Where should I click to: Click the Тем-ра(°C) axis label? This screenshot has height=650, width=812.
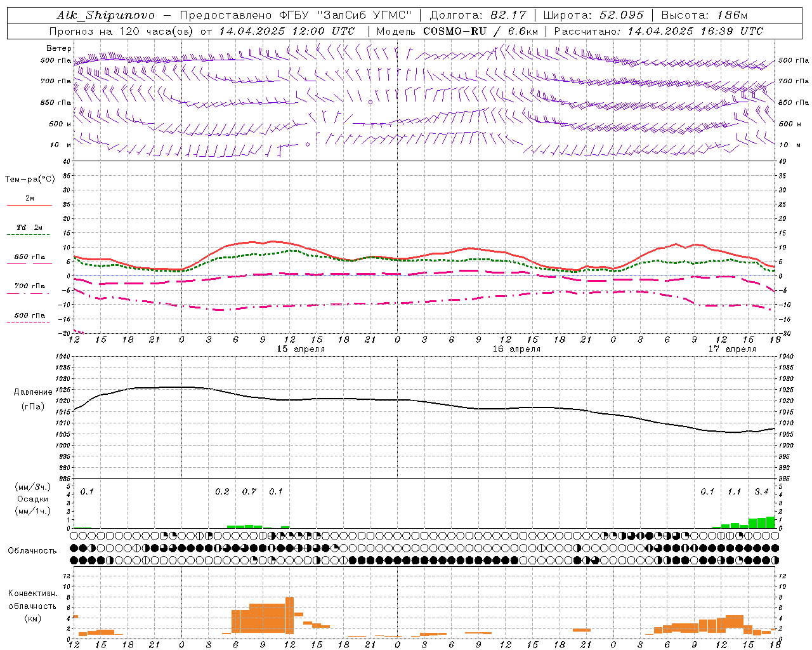pyautogui.click(x=30, y=180)
